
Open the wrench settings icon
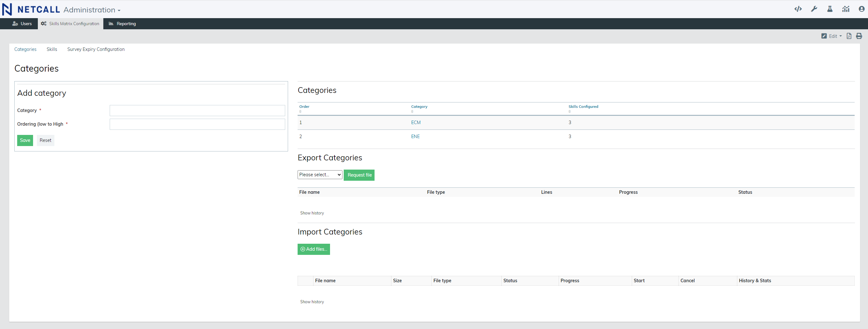pos(814,9)
